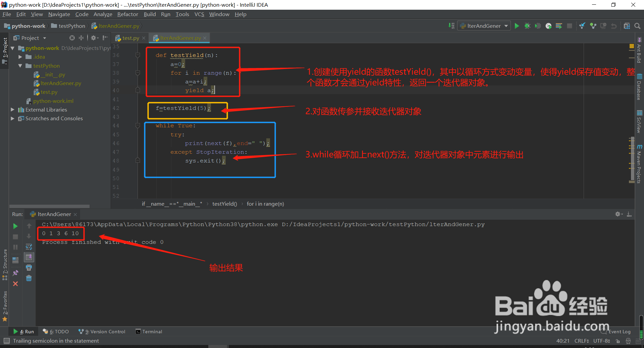Open the Terminal tool window

click(x=149, y=332)
